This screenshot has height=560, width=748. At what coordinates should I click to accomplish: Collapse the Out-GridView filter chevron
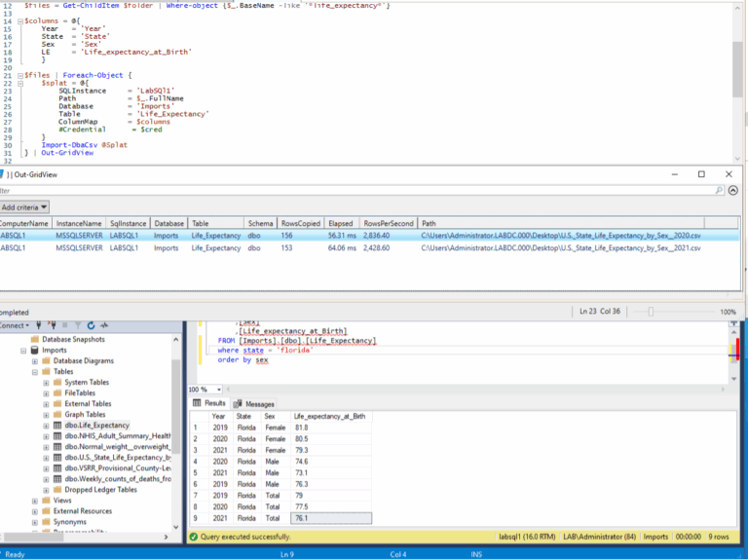tap(735, 191)
